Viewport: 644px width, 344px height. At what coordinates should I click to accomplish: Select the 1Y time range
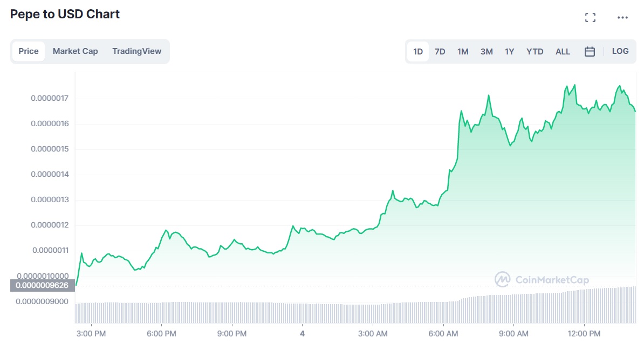point(510,52)
